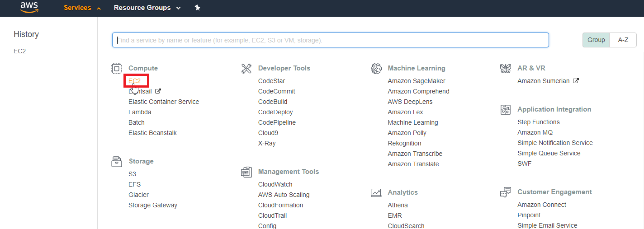Viewport: 644px width, 229px height.
Task: Open Amazon Connect
Action: [x=542, y=205]
